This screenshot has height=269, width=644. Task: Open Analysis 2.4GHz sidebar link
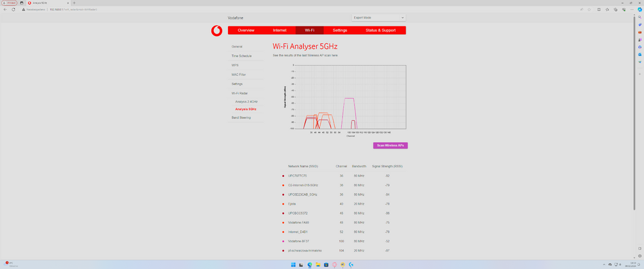coord(246,102)
